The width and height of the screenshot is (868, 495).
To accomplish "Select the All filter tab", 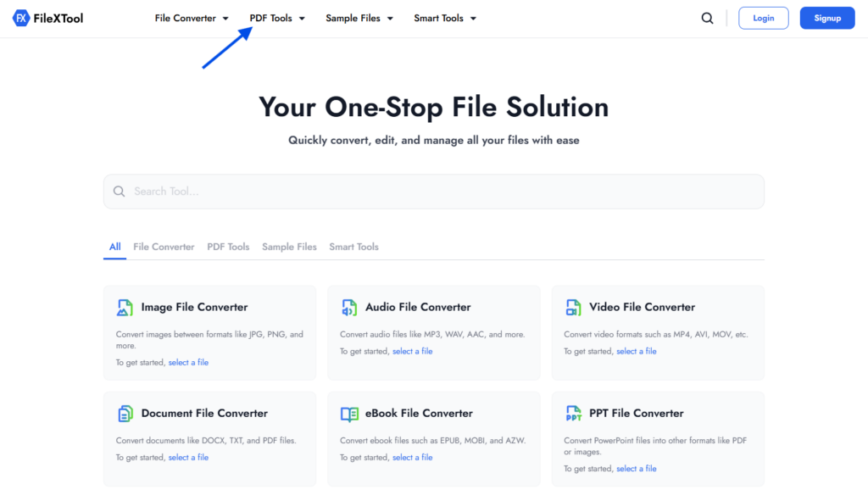I will [x=114, y=247].
